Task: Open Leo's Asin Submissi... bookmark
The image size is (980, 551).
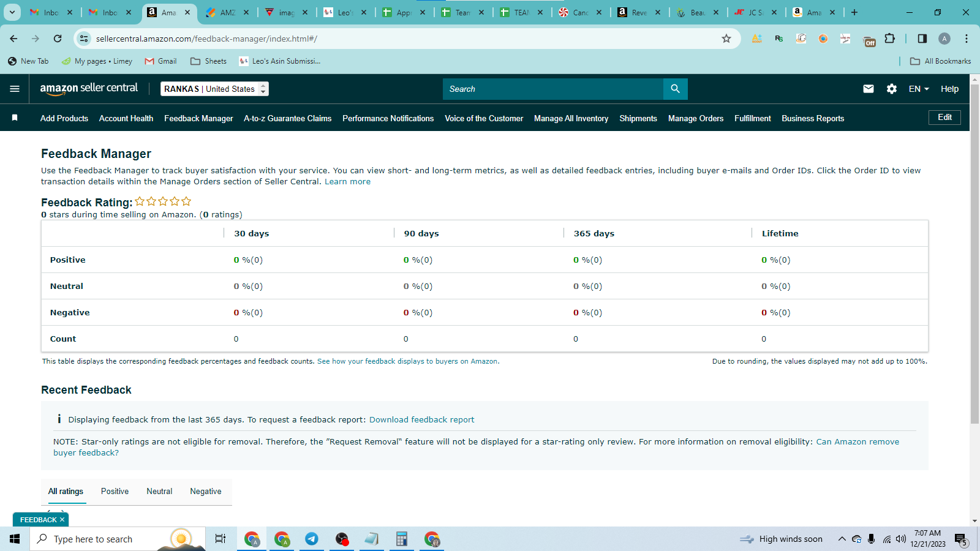Action: (280, 61)
